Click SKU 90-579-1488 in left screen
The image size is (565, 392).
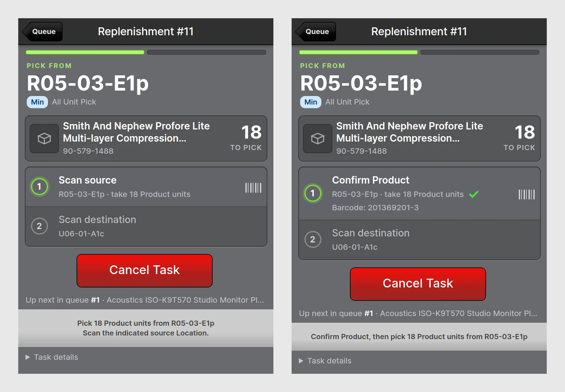pos(88,151)
